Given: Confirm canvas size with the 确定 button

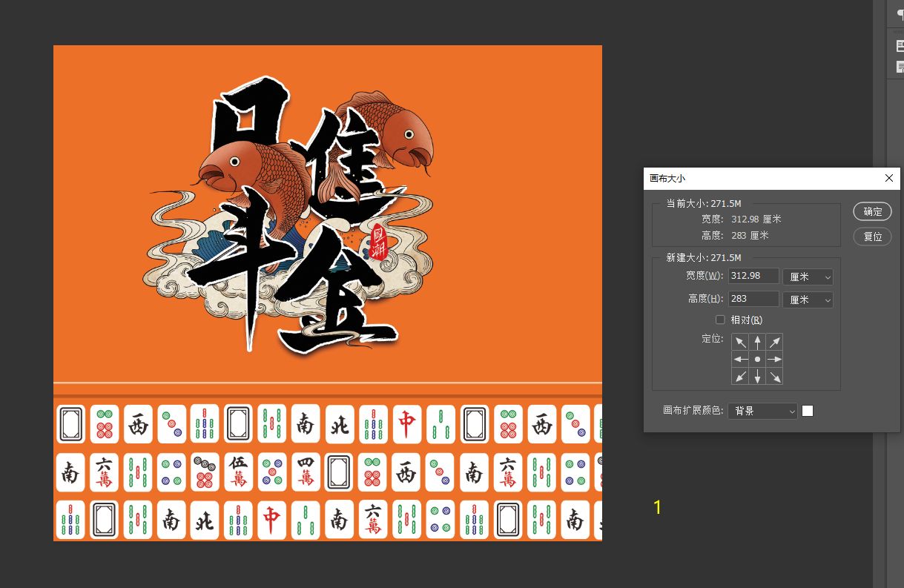Looking at the screenshot, I should coord(872,211).
